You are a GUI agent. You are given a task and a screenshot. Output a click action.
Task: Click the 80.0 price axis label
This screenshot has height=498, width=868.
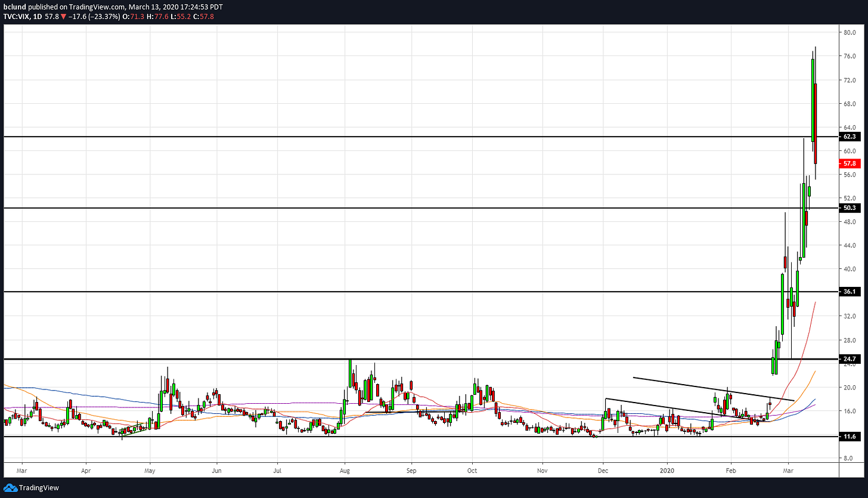(x=850, y=33)
